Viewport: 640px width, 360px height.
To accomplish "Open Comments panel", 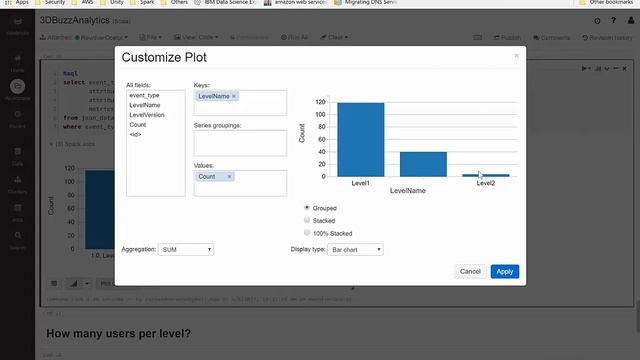I will coord(551,38).
